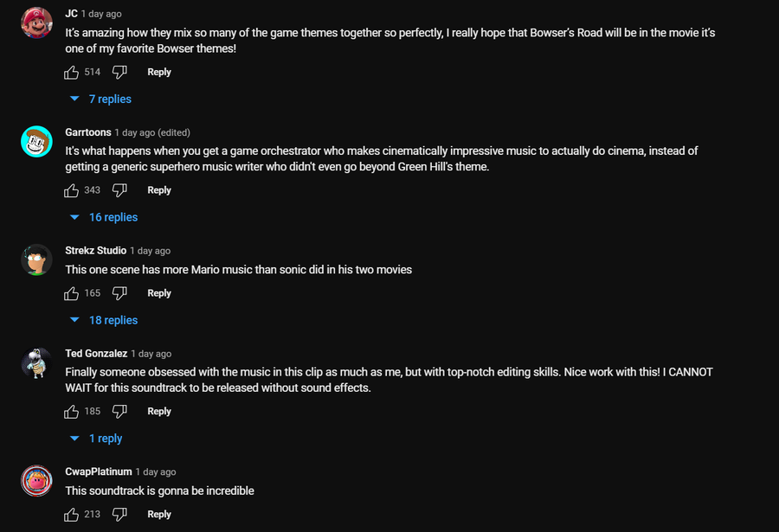Open Ted Gonzalez's channel via username
Viewport: 779px width, 532px height.
pyautogui.click(x=96, y=354)
